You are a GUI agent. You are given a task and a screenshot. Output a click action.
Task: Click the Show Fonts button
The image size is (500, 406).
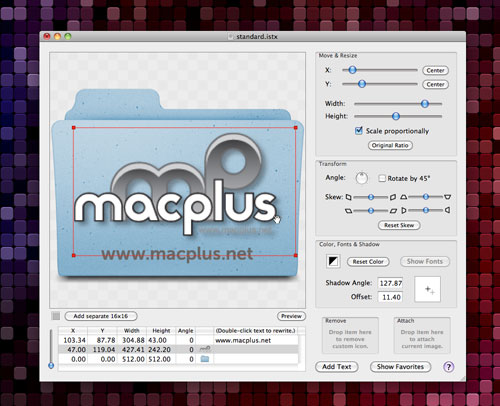point(425,261)
